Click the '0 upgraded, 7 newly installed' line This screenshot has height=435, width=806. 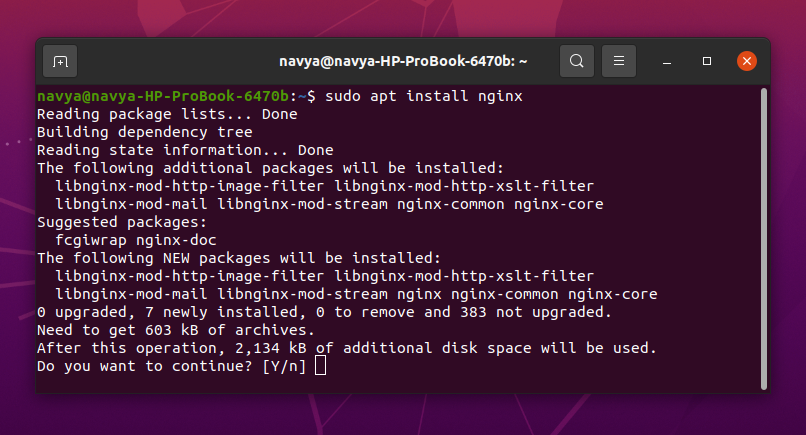click(324, 312)
